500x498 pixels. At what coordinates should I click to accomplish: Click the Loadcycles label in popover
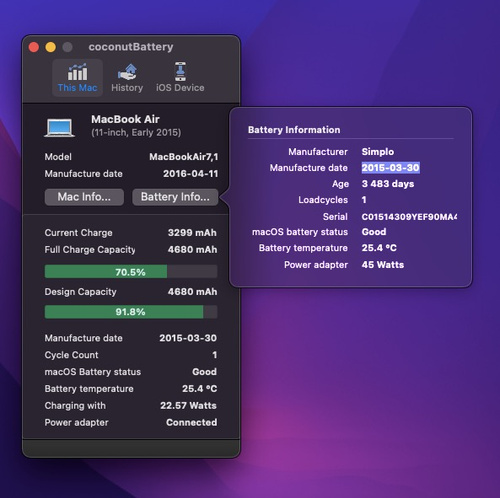[323, 200]
